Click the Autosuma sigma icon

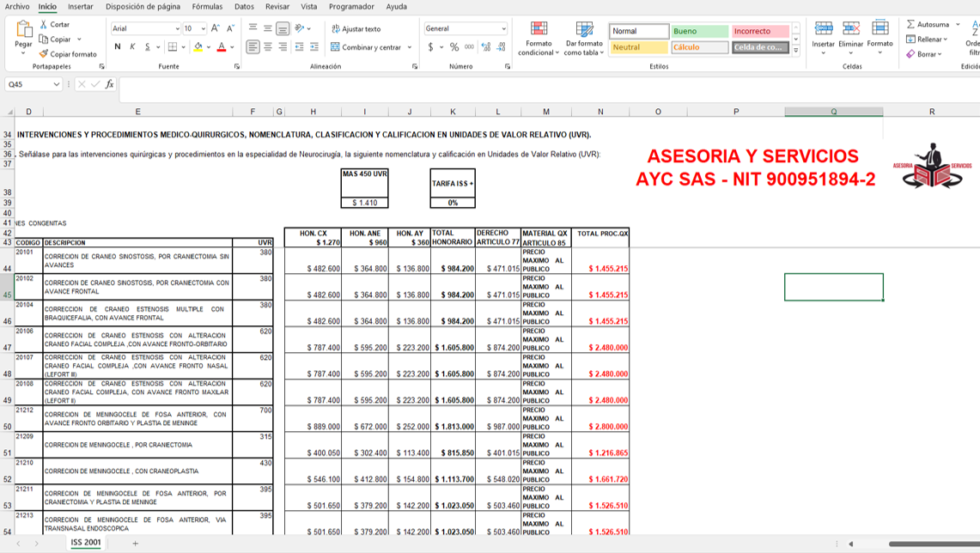(x=910, y=24)
